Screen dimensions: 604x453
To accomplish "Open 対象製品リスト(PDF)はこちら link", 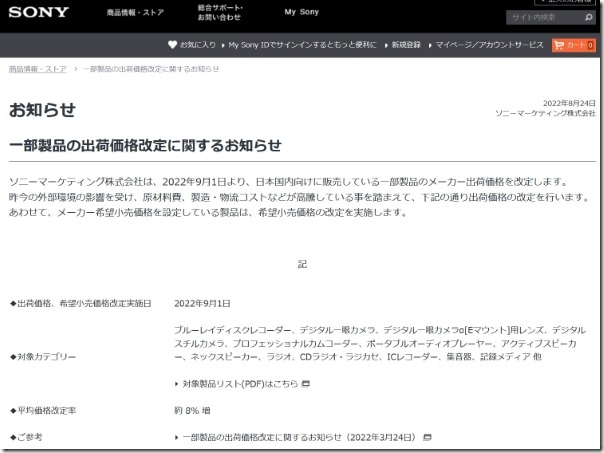I will (240, 384).
